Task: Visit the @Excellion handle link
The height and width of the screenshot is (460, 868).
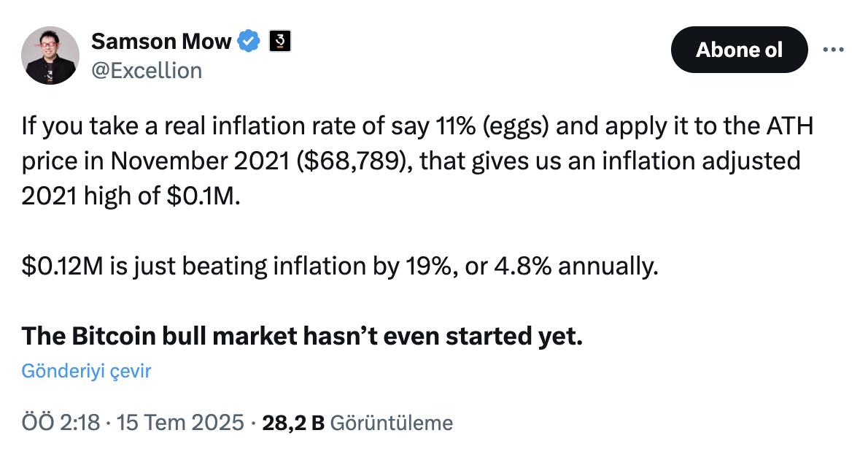Action: [x=147, y=71]
